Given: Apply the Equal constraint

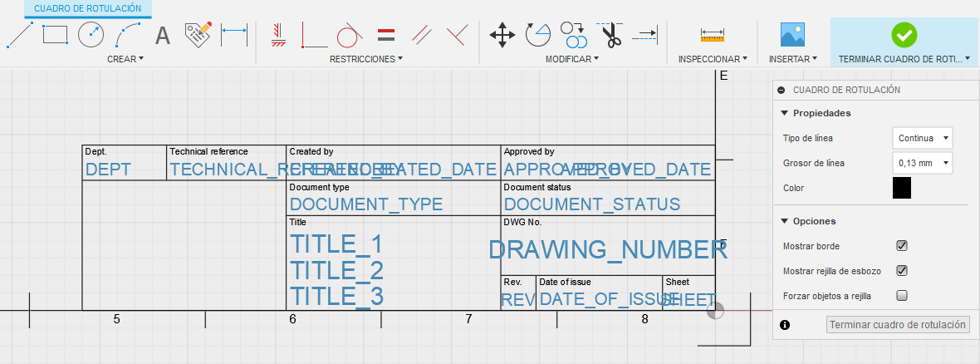Looking at the screenshot, I should [386, 34].
